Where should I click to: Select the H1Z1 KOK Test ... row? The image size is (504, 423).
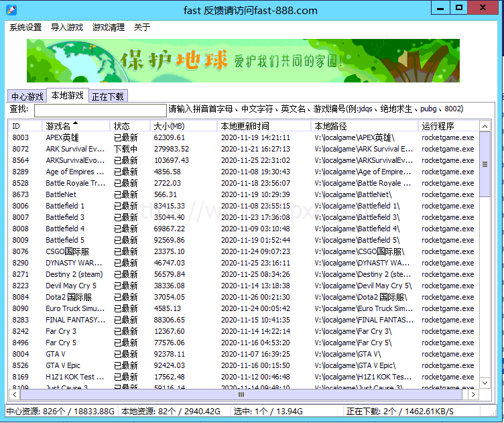pyautogui.click(x=244, y=377)
